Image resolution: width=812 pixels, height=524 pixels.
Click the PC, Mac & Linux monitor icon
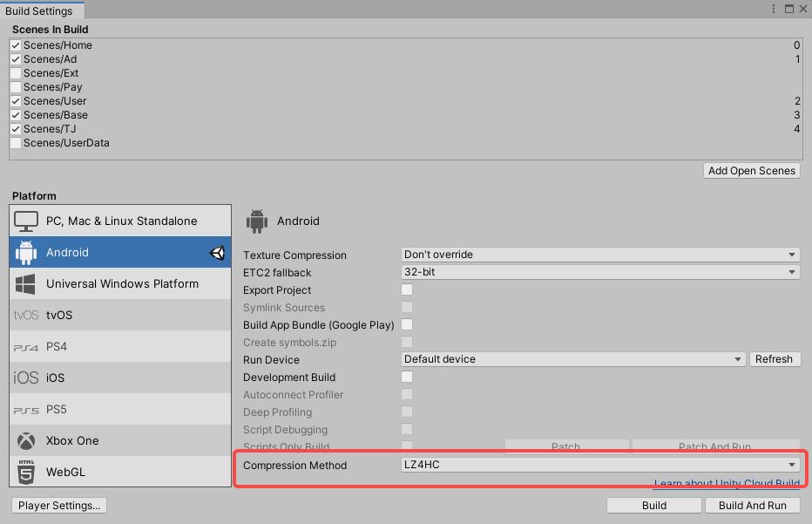[26, 221]
